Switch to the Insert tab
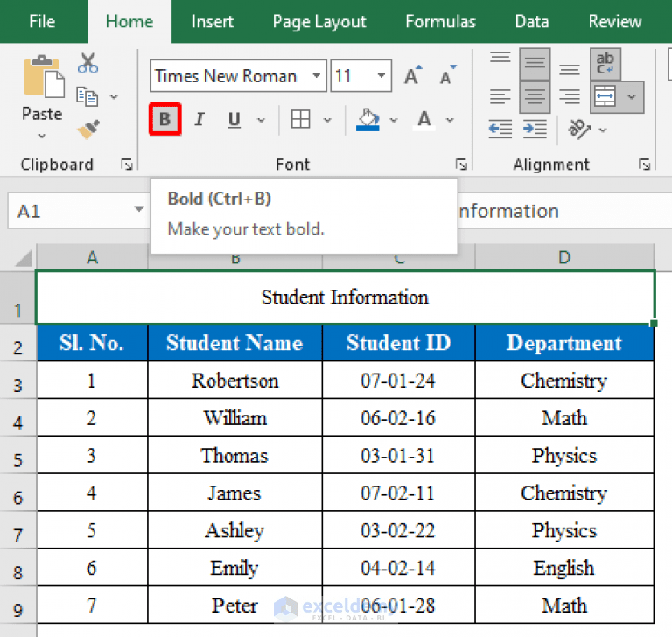 click(x=213, y=21)
